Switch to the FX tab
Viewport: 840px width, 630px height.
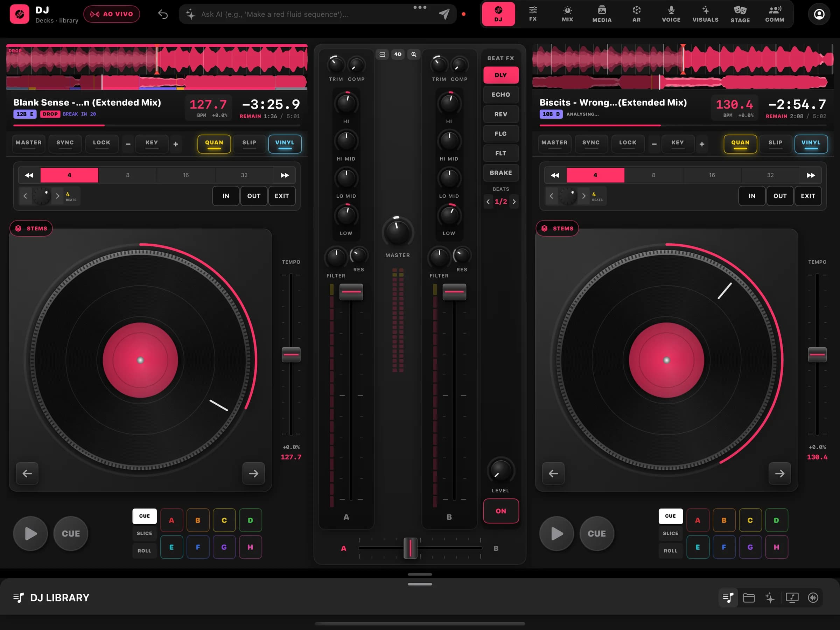click(533, 14)
